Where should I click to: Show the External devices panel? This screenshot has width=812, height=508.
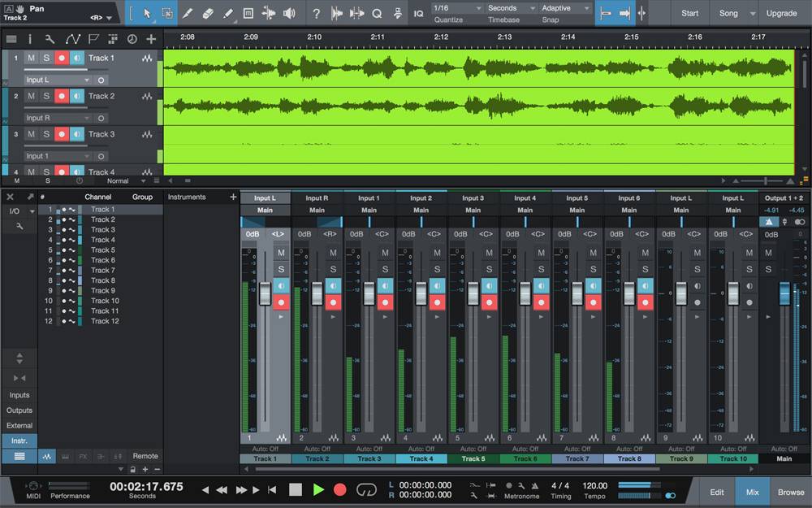pyautogui.click(x=19, y=426)
